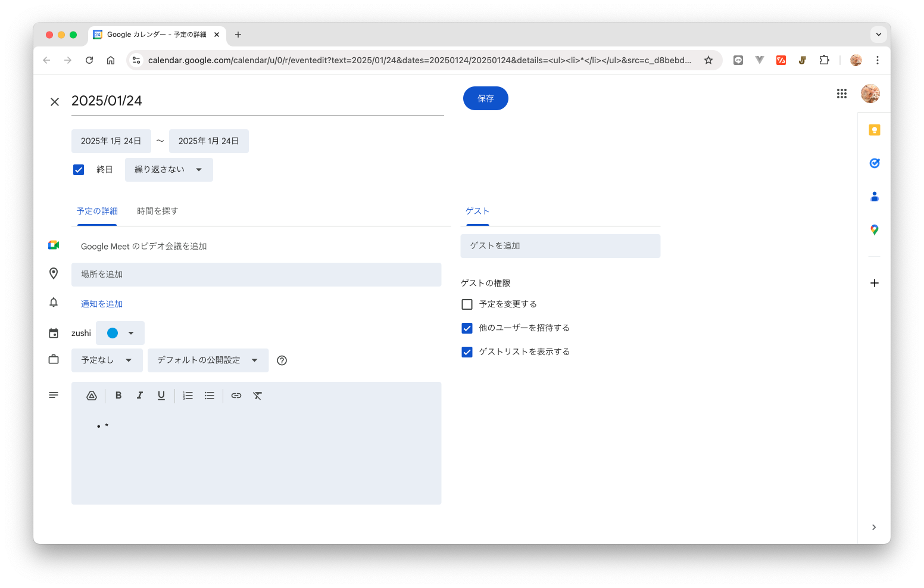Viewport: 924px width, 588px height.
Task: Open the calendar color dropdown arrow
Action: (x=131, y=333)
